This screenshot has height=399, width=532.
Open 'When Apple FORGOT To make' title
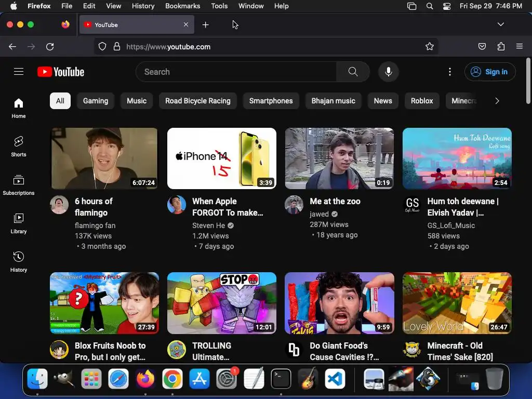(228, 207)
